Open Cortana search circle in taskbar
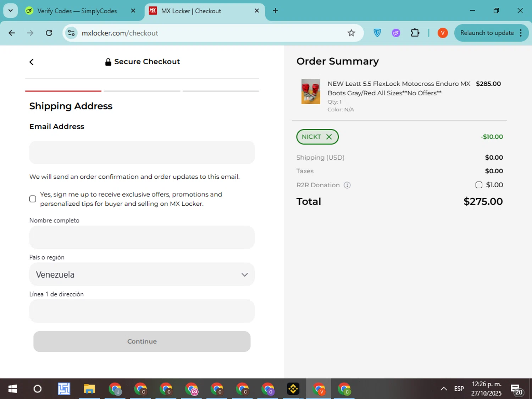532x399 pixels. [37, 389]
